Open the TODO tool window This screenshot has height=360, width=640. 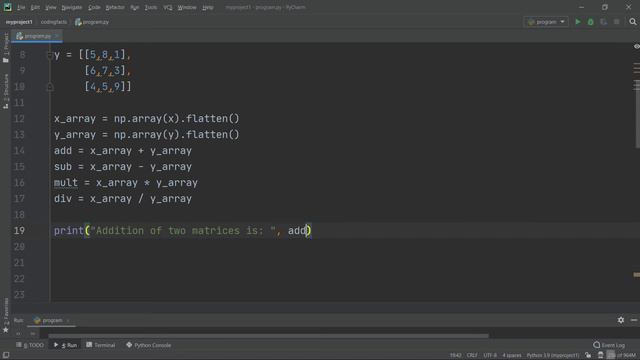tap(30, 345)
